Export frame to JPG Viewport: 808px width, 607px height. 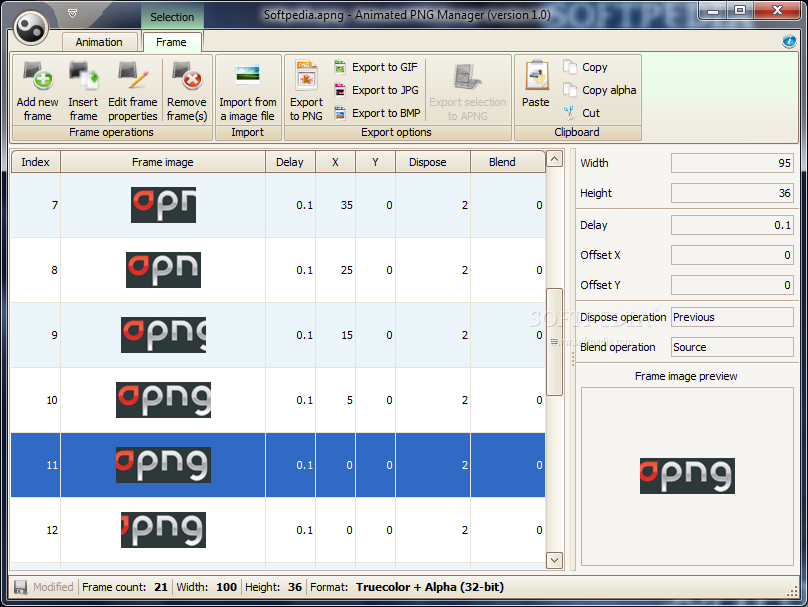376,90
